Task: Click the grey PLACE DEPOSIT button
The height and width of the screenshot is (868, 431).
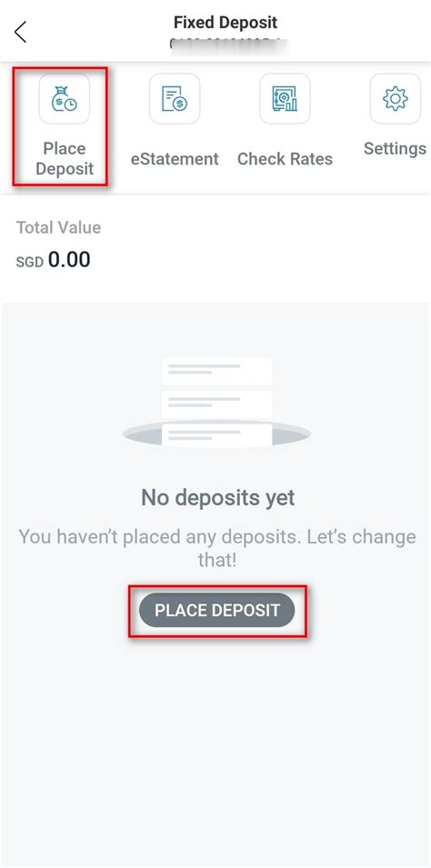Action: coord(216,610)
